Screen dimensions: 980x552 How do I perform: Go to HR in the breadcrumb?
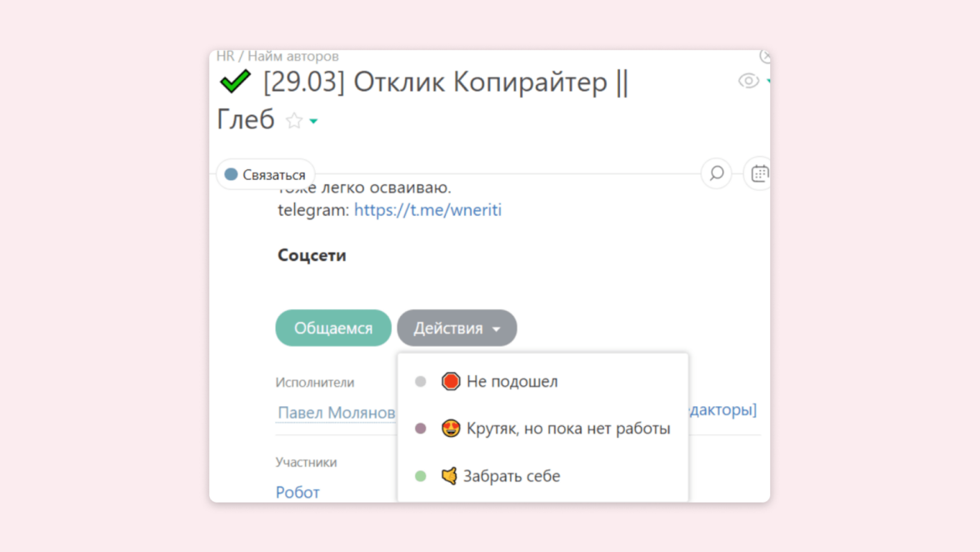click(x=225, y=57)
